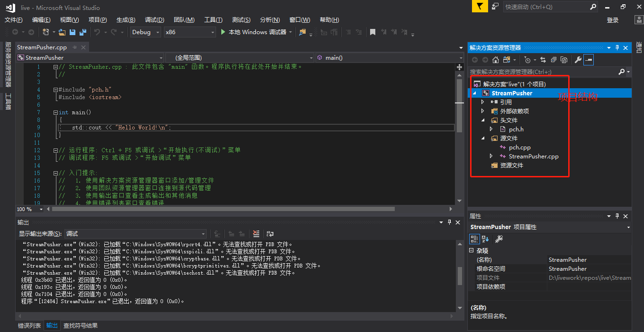Click the Clear All icon in Output panel
This screenshot has height=332, width=644.
coord(256,234)
